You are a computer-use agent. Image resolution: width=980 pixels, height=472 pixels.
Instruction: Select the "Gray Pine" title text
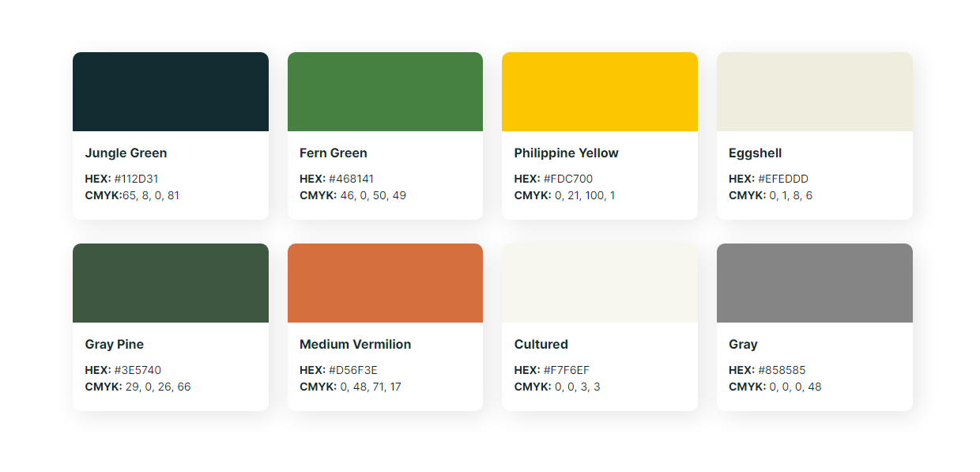coord(115,345)
